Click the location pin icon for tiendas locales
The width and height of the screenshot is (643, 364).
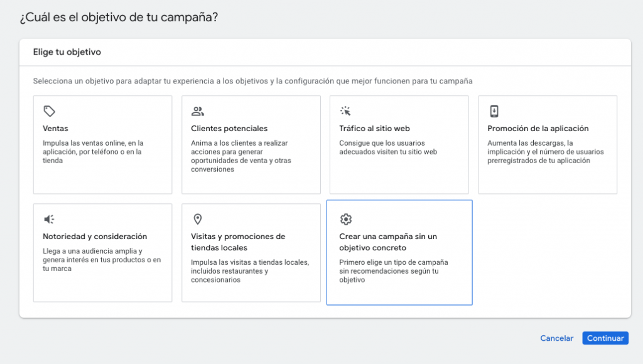click(197, 219)
